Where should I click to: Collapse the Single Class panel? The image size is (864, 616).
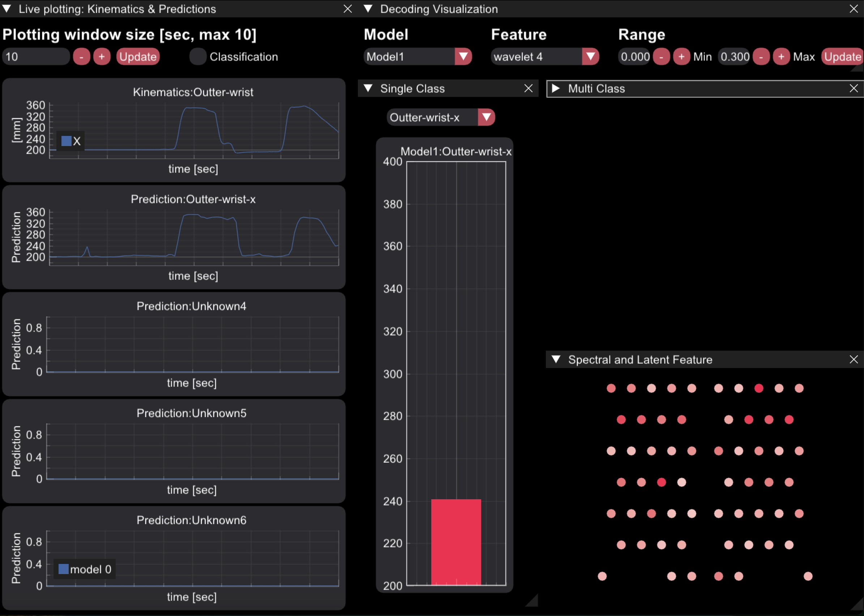[x=368, y=88]
